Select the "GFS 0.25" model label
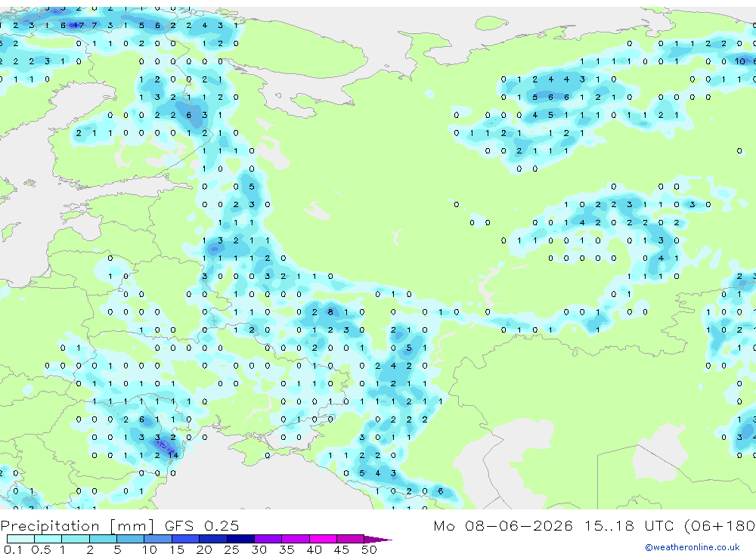This screenshot has width=756, height=554. 202,525
